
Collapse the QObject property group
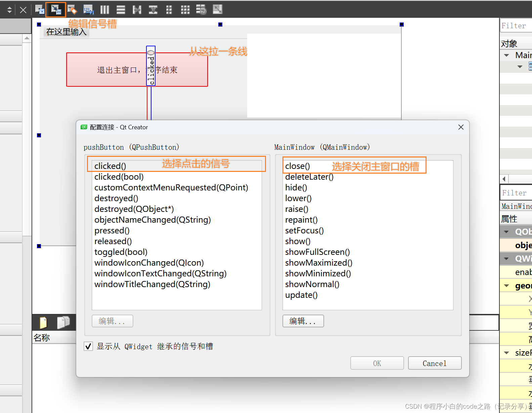tap(506, 232)
